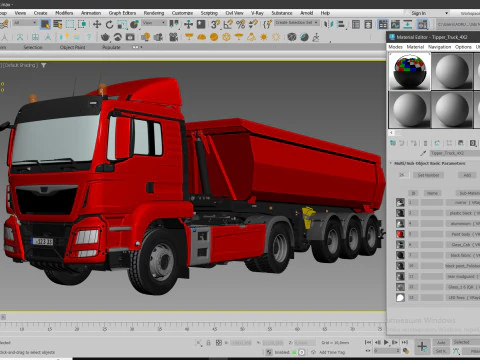
Task: Click the plastic black sub-material button
Action: pyautogui.click(x=463, y=213)
